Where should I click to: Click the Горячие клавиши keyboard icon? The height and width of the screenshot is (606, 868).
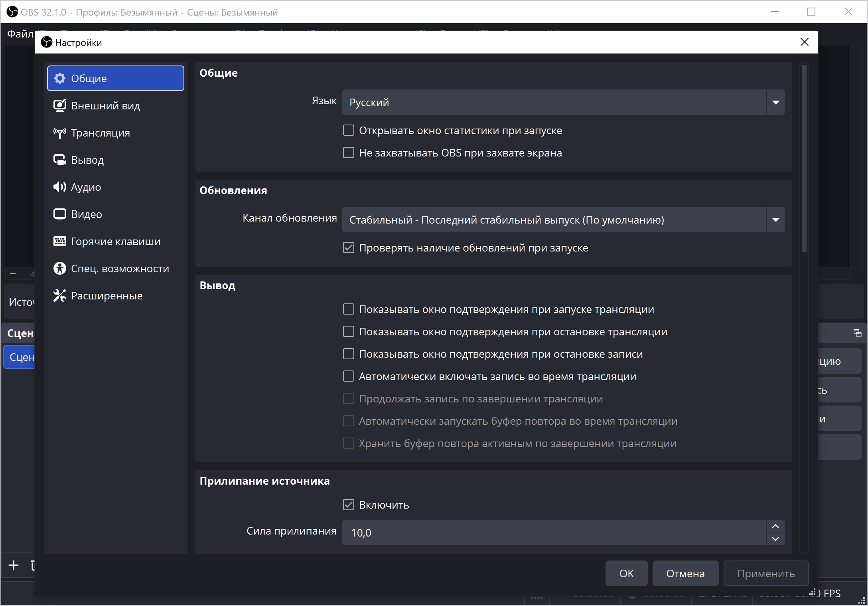(x=60, y=241)
